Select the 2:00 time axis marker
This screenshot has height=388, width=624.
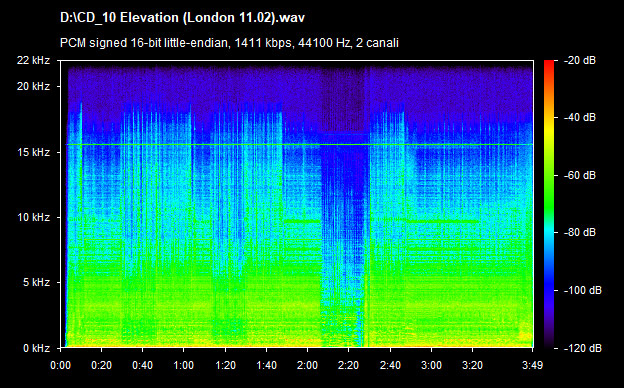[x=307, y=365]
